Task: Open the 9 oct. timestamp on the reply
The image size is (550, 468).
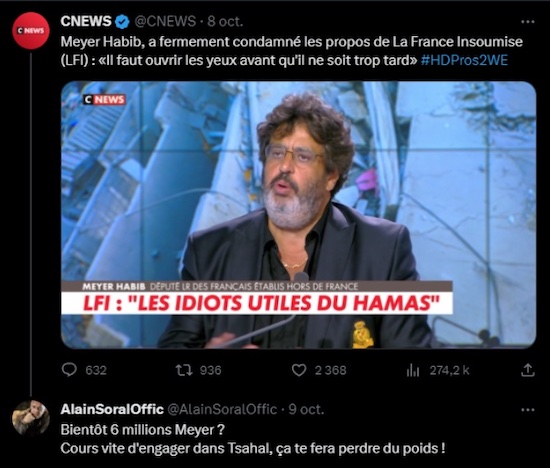Action: tap(306, 409)
